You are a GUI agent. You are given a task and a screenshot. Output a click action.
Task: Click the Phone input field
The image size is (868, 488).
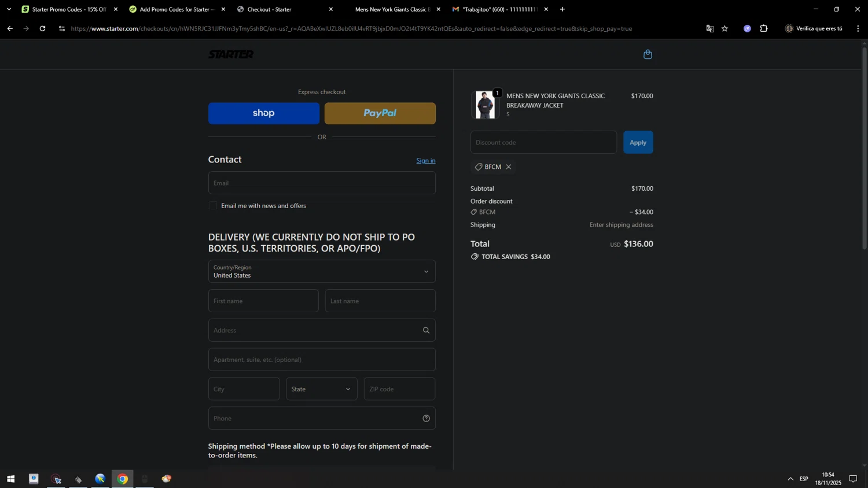click(322, 419)
